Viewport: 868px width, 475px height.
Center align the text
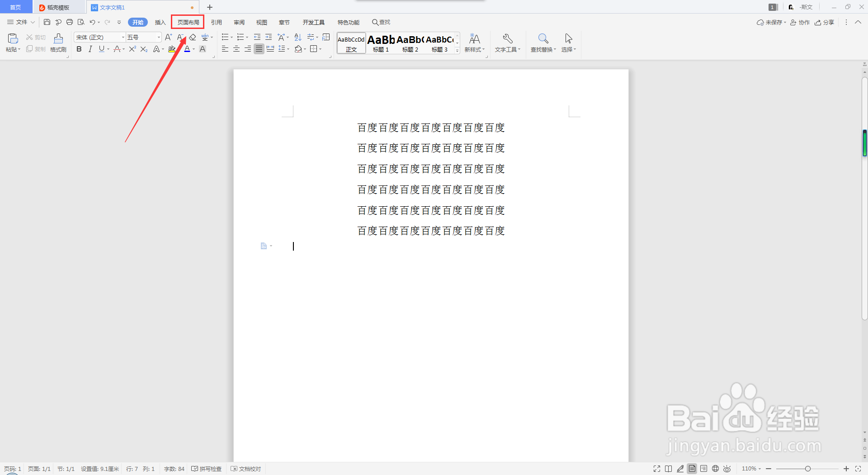click(236, 49)
